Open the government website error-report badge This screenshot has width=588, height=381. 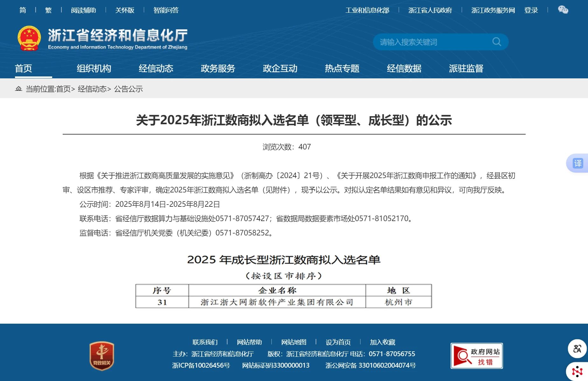pyautogui.click(x=476, y=356)
